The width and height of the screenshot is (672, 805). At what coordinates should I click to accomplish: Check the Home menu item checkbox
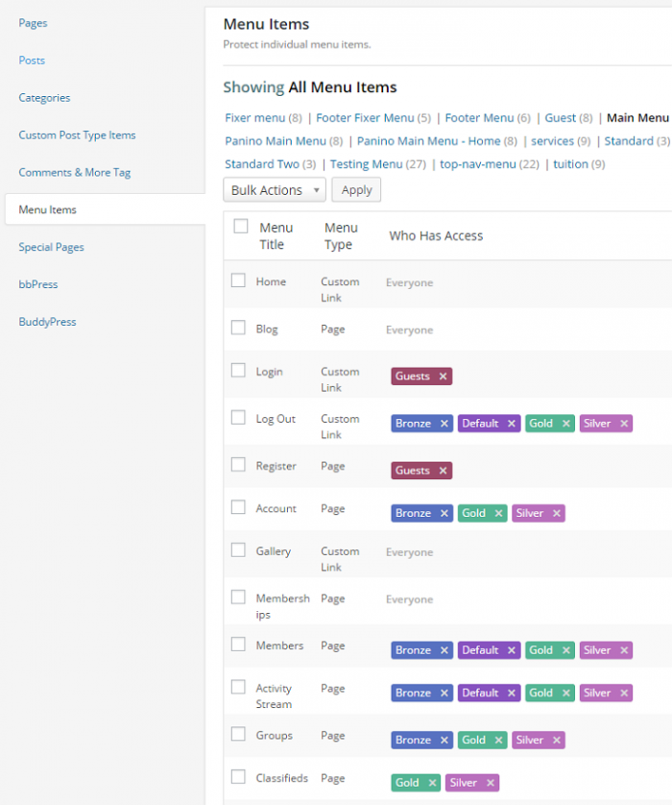pos(238,281)
